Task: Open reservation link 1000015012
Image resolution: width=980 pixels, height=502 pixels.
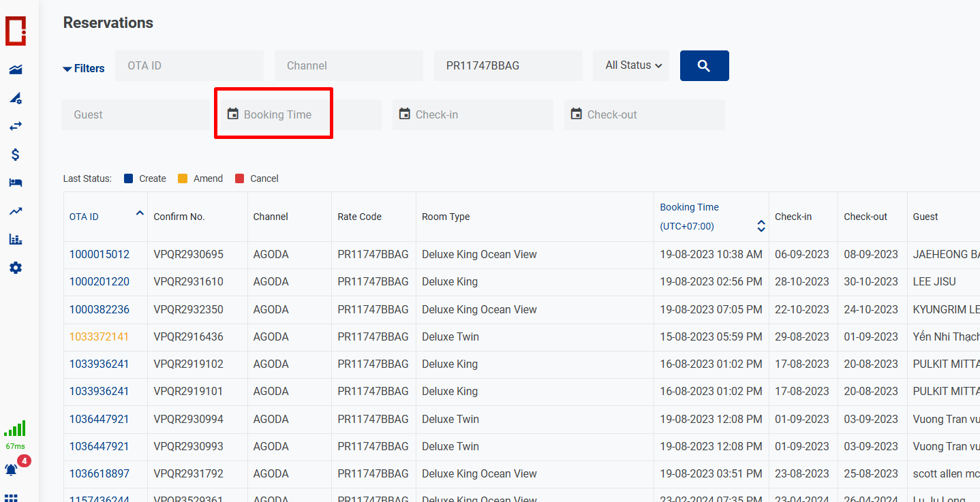Action: [99, 254]
